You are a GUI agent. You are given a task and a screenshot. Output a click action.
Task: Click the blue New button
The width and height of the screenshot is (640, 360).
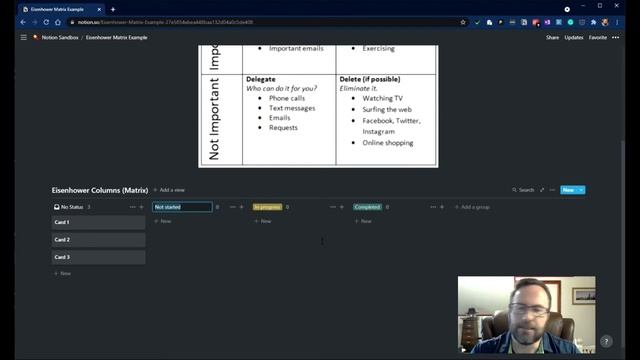point(569,190)
